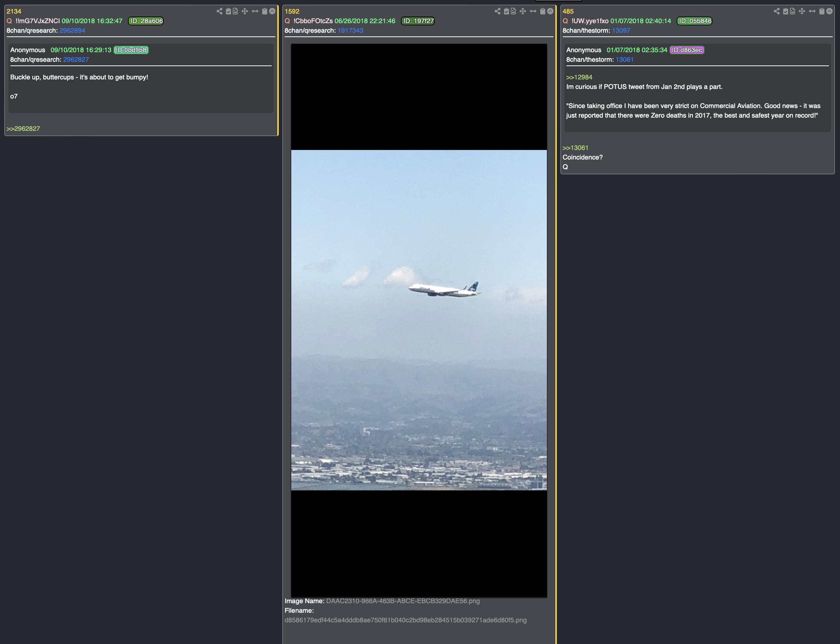Click the ID:0bd9b8 badge
840x644 pixels.
(x=131, y=50)
